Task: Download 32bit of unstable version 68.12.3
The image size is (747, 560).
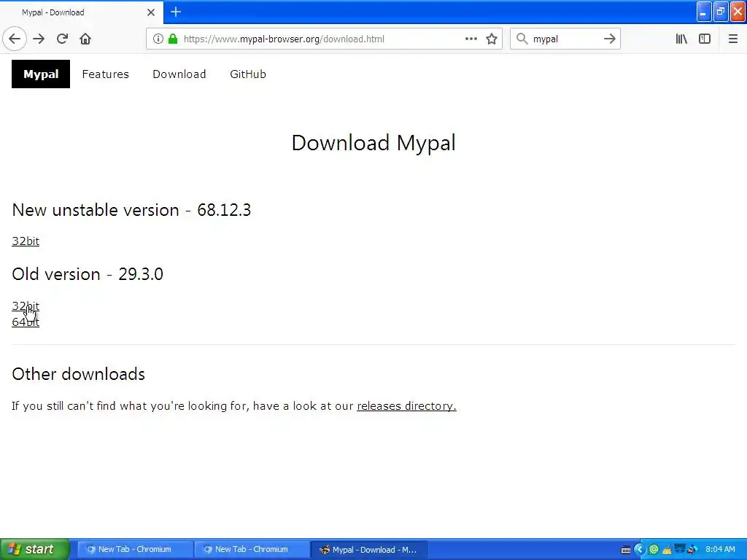Action: (x=26, y=241)
